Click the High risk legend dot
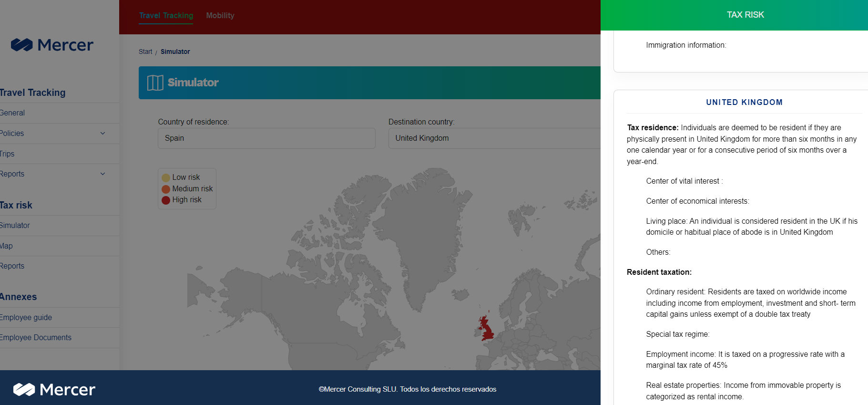This screenshot has width=868, height=405. pyautogui.click(x=166, y=200)
